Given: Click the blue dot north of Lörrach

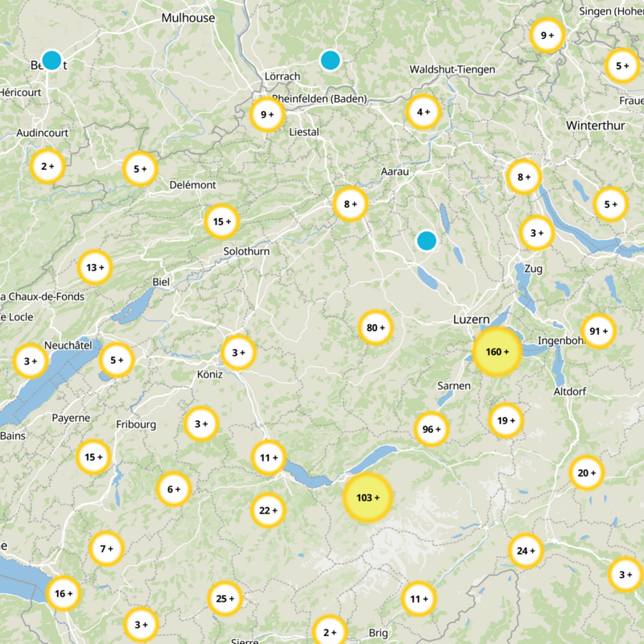Looking at the screenshot, I should pos(330,60).
